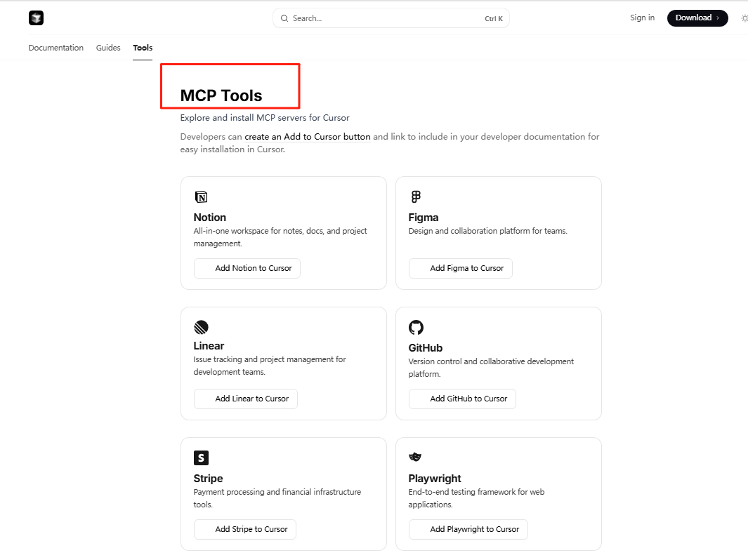Click 'Explore and install MCP servers for Cursor'
This screenshot has height=560, width=748.
265,118
